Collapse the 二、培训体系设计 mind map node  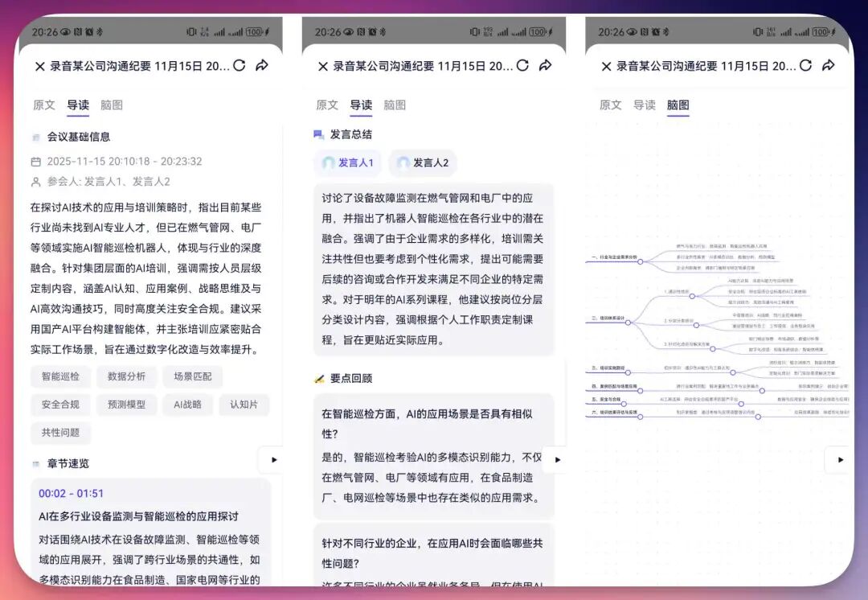[628, 323]
